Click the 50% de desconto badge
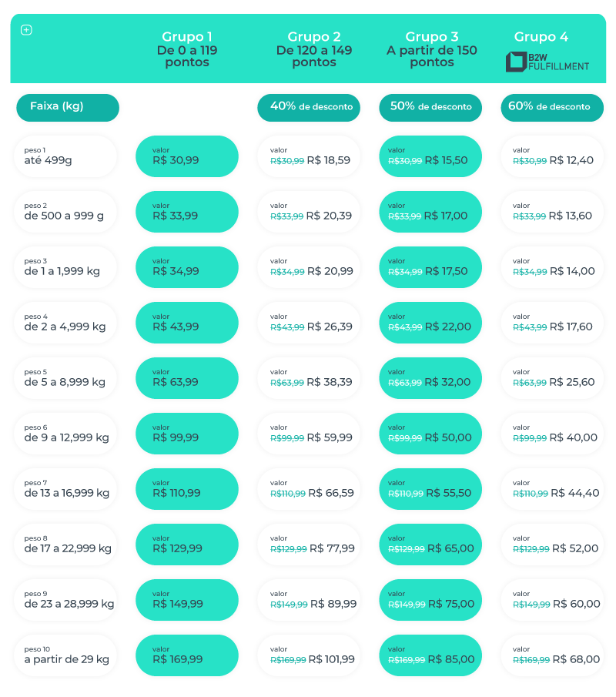Screen dimensions: 616x697 click(x=430, y=108)
